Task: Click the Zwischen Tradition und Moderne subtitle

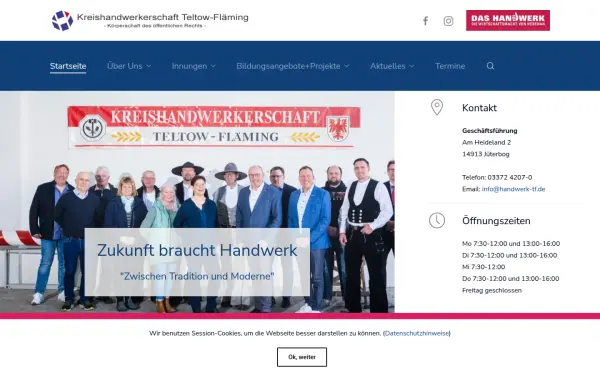Action: click(197, 276)
